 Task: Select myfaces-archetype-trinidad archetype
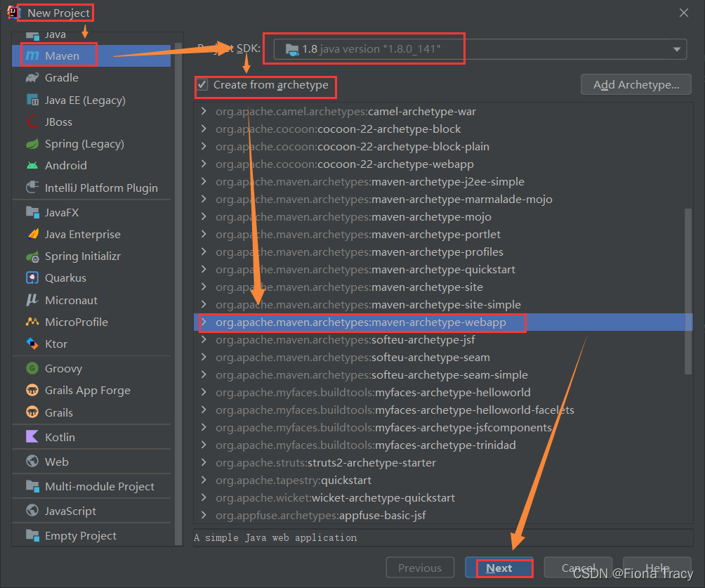coord(443,445)
